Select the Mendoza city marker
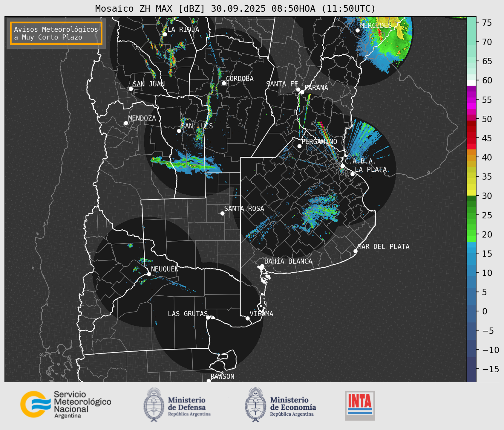Screen dimensions: 504x430 (x=126, y=123)
